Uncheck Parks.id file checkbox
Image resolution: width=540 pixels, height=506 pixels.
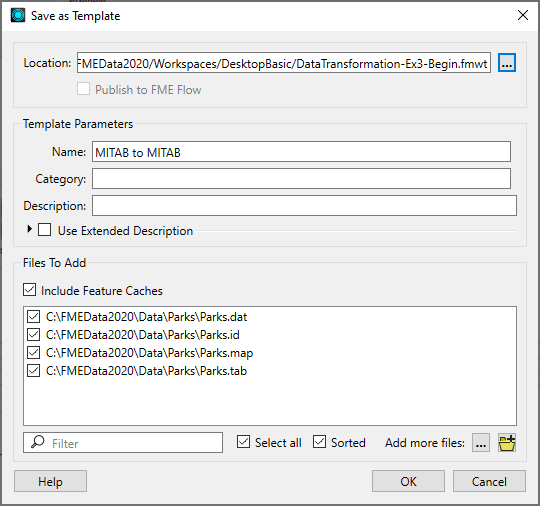tap(33, 334)
